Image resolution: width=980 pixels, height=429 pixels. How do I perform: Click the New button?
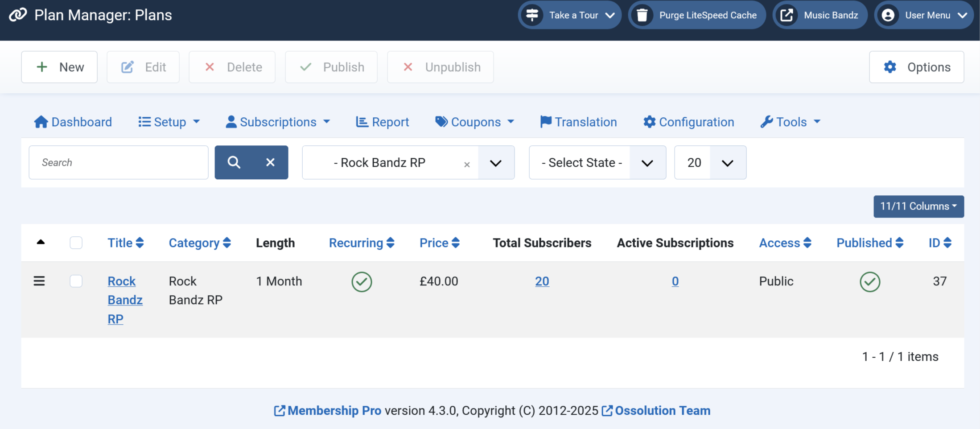tap(59, 67)
